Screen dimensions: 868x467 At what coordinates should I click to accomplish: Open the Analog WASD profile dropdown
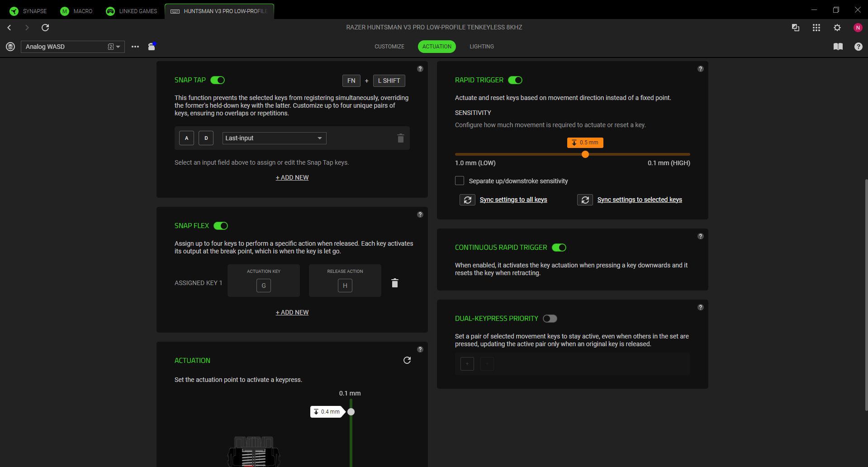pos(73,47)
